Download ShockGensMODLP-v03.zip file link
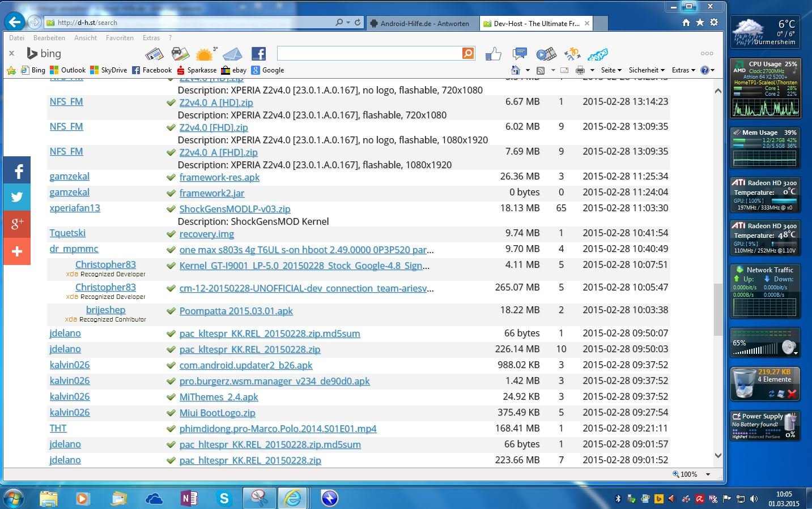This screenshot has width=812, height=509. [235, 209]
